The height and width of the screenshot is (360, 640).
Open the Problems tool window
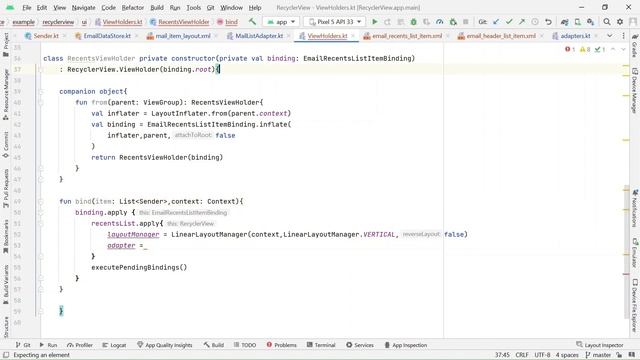tap(282, 345)
